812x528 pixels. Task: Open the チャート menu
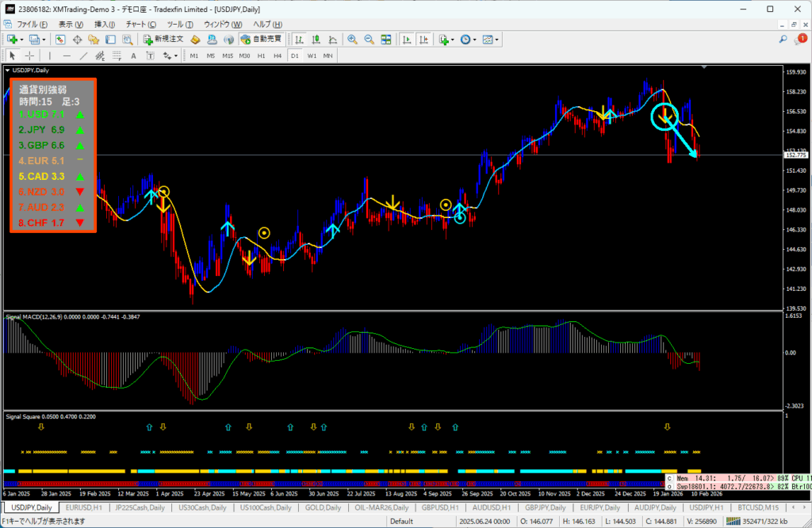(x=140, y=25)
